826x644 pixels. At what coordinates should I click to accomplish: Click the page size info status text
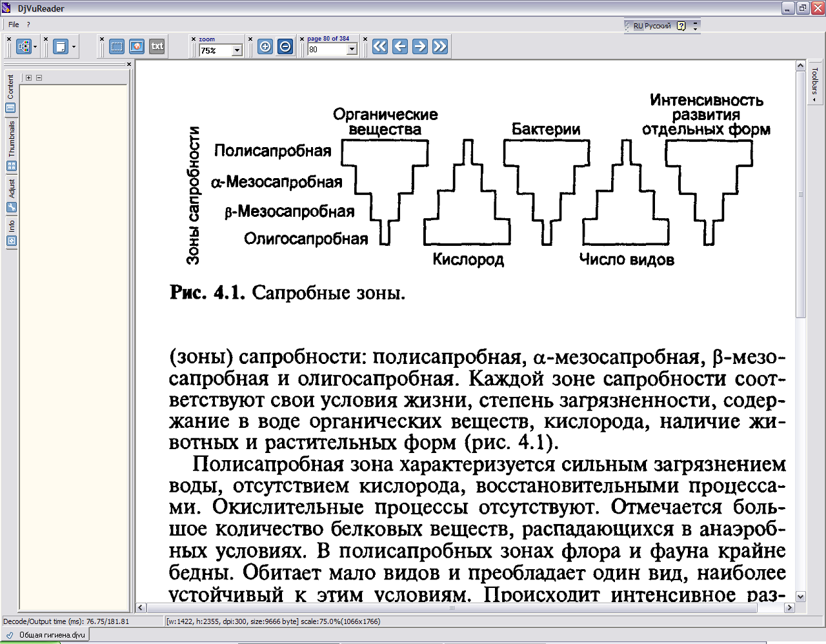[x=273, y=621]
